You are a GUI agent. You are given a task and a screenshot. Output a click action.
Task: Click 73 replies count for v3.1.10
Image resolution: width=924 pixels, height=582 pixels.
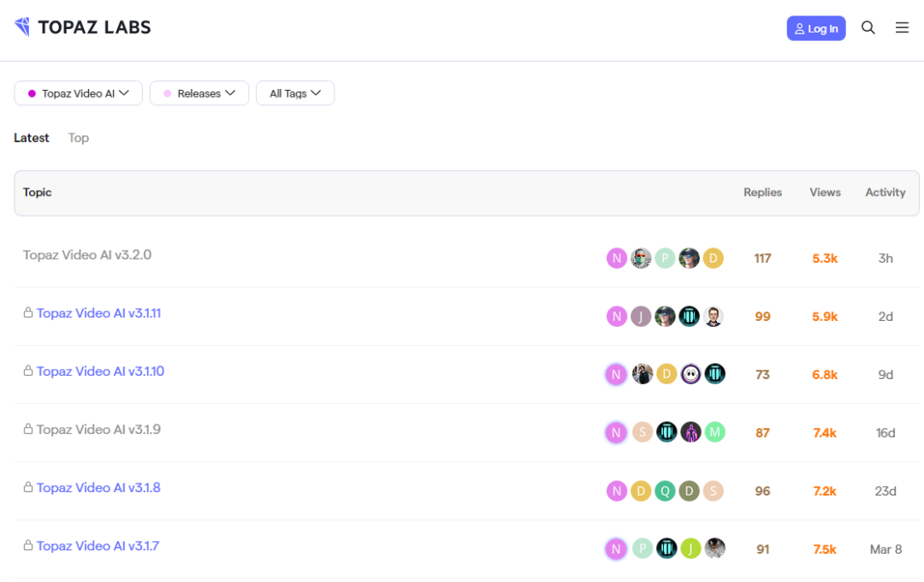[x=762, y=374]
